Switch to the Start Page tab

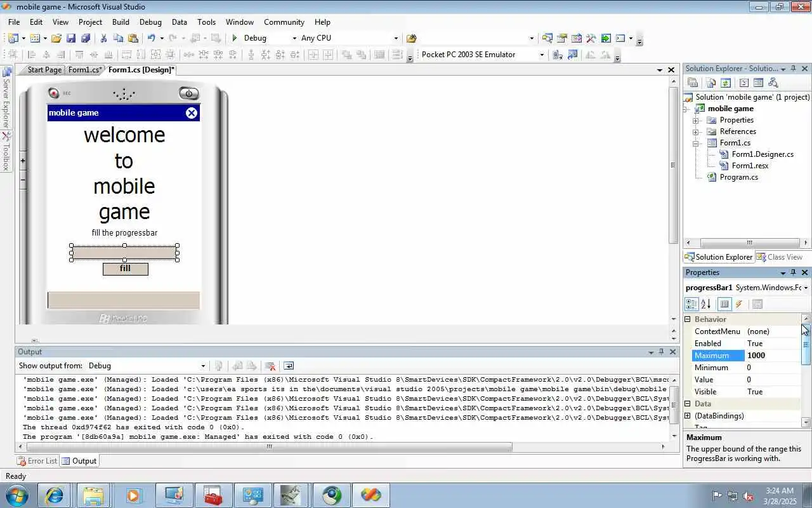[x=44, y=70]
